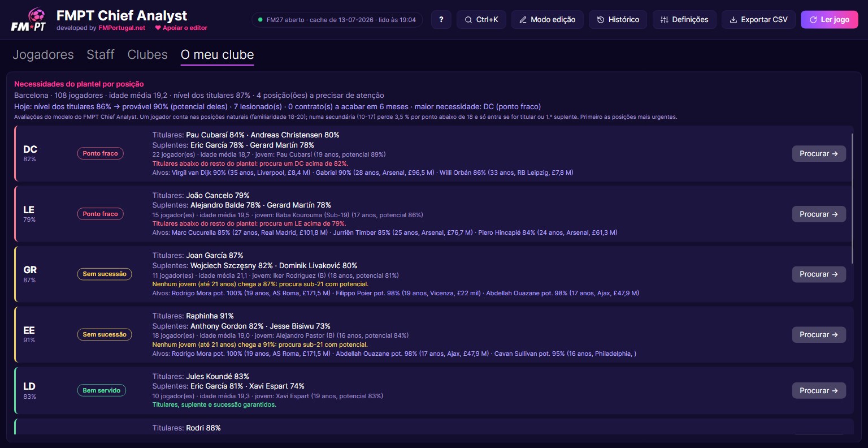This screenshot has width=868, height=448.
Task: Click the FM PT logo icon
Action: (28, 20)
